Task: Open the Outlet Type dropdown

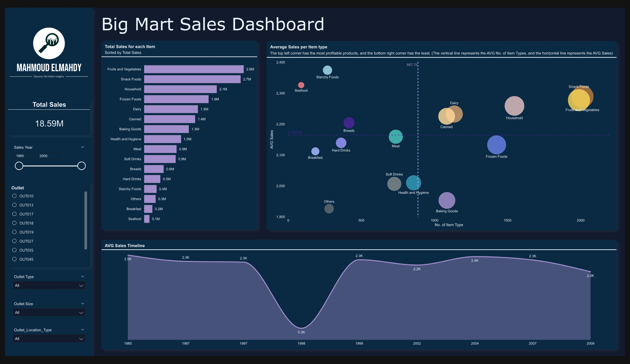Action: point(49,285)
